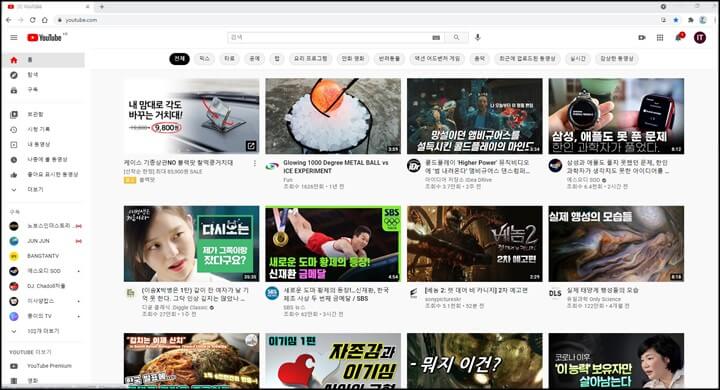
Task: Start voice search with microphone icon
Action: tap(478, 38)
